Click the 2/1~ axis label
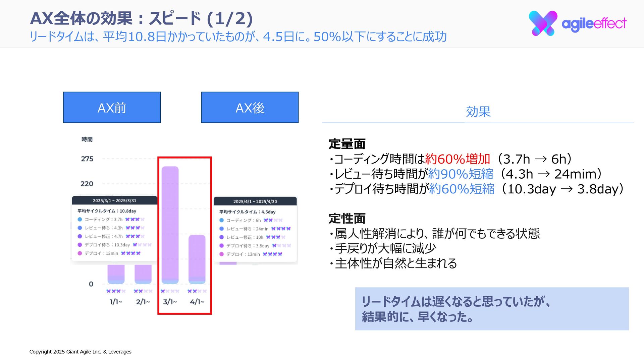This screenshot has width=644, height=362. coord(143,302)
